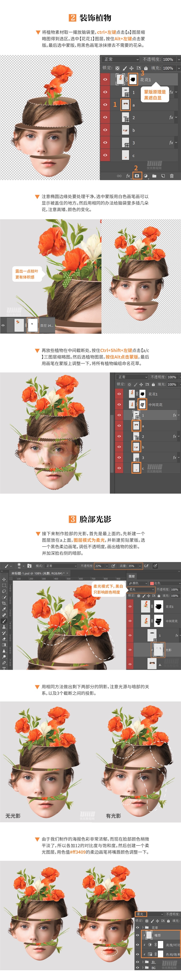This screenshot has width=181, height=980.
Task: Click the fx layer style icon in layers footer
Action: (128, 176)
